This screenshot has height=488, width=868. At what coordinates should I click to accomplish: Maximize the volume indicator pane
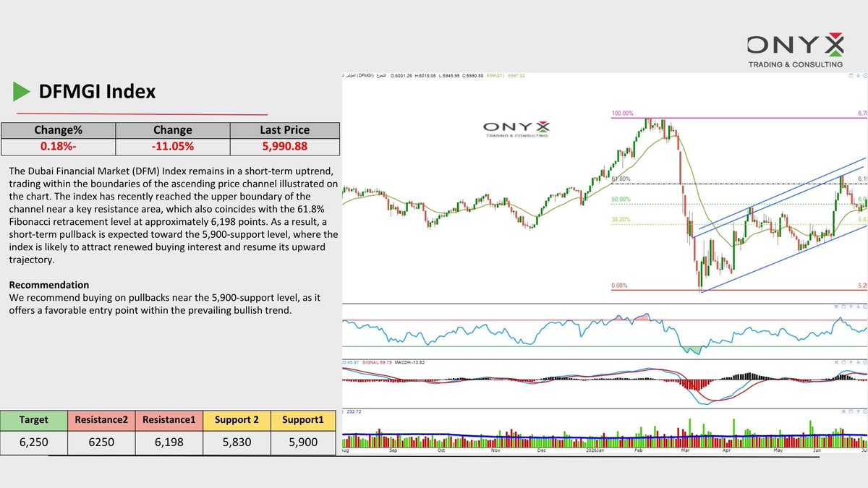coord(851,411)
